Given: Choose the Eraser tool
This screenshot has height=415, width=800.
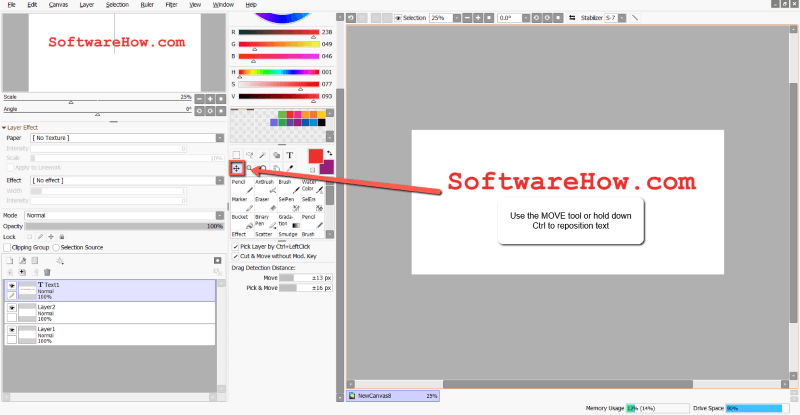Looking at the screenshot, I should pos(265,204).
